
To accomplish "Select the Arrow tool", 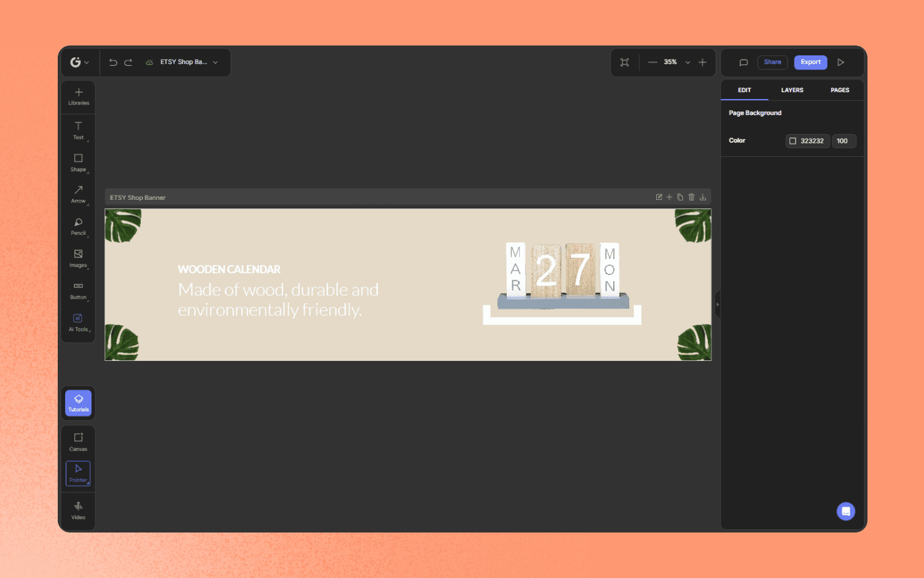I will point(79,194).
